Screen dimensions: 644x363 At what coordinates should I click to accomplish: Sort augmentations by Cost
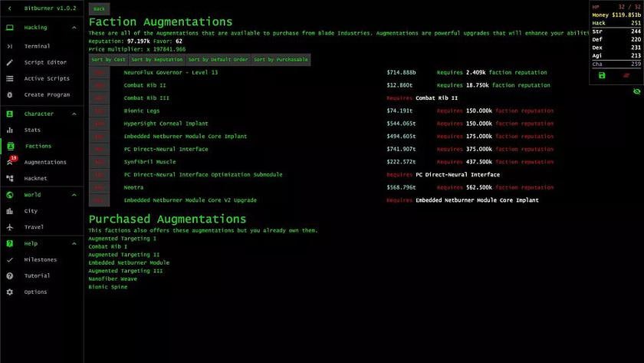(x=108, y=60)
